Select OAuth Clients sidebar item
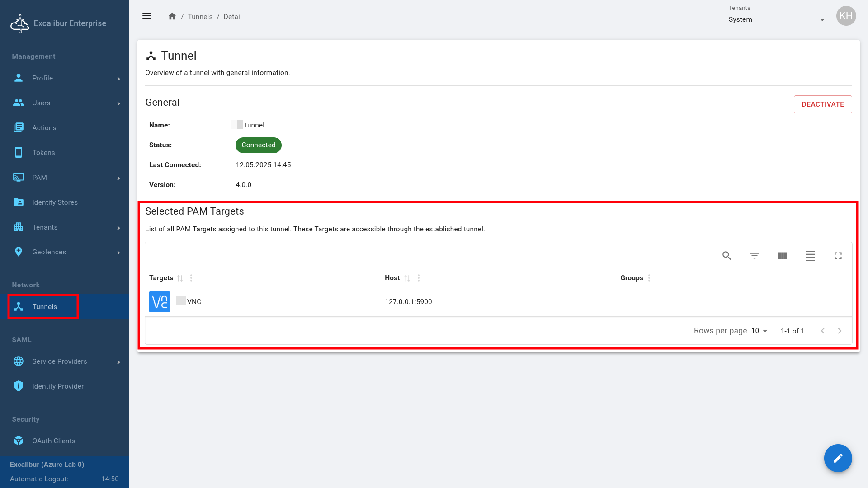This screenshot has width=868, height=488. coord(53,441)
